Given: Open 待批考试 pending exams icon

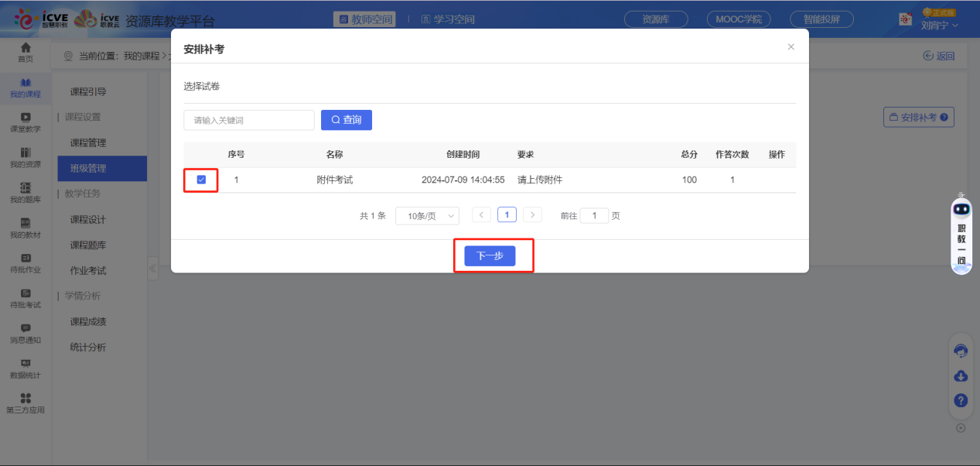Looking at the screenshot, I should (26, 296).
